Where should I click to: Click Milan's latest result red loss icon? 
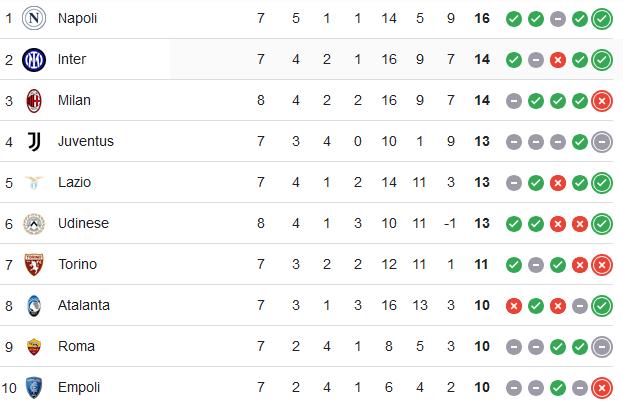pos(602,101)
